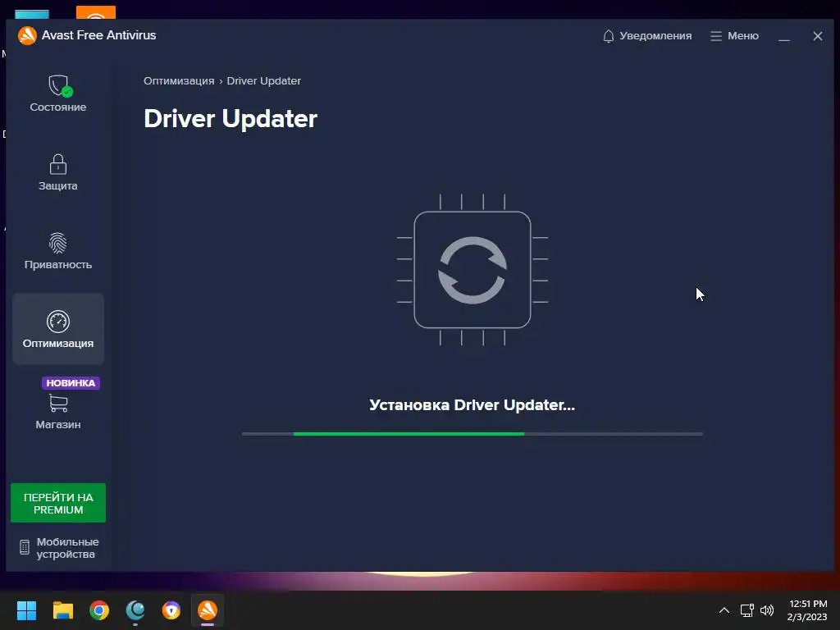
Task: Launch Google Chrome from taskbar
Action: 99,610
